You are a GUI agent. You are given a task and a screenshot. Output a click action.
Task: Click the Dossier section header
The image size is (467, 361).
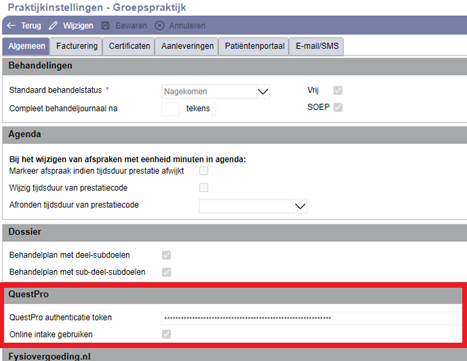point(235,232)
